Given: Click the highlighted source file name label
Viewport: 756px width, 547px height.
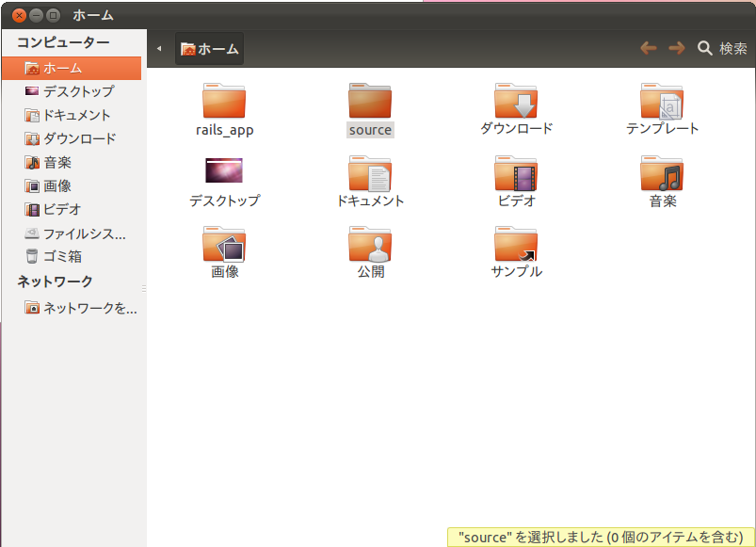Looking at the screenshot, I should (x=370, y=130).
